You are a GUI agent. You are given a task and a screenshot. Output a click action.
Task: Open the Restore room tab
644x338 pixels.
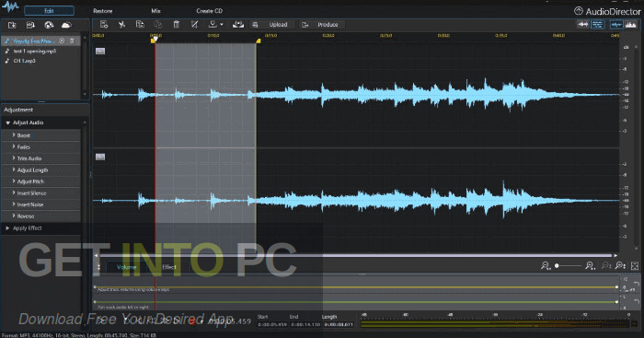point(103,11)
